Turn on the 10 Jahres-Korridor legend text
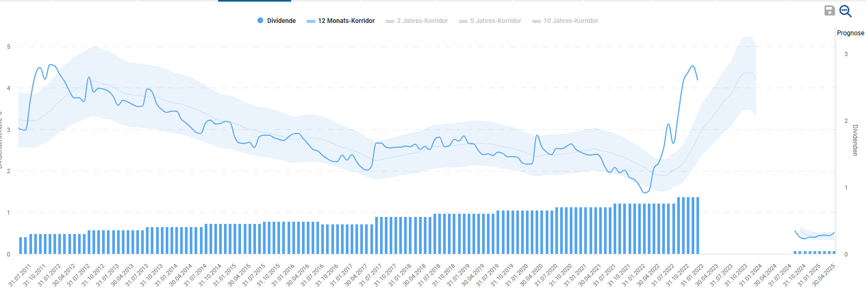The image size is (868, 296). [x=570, y=21]
